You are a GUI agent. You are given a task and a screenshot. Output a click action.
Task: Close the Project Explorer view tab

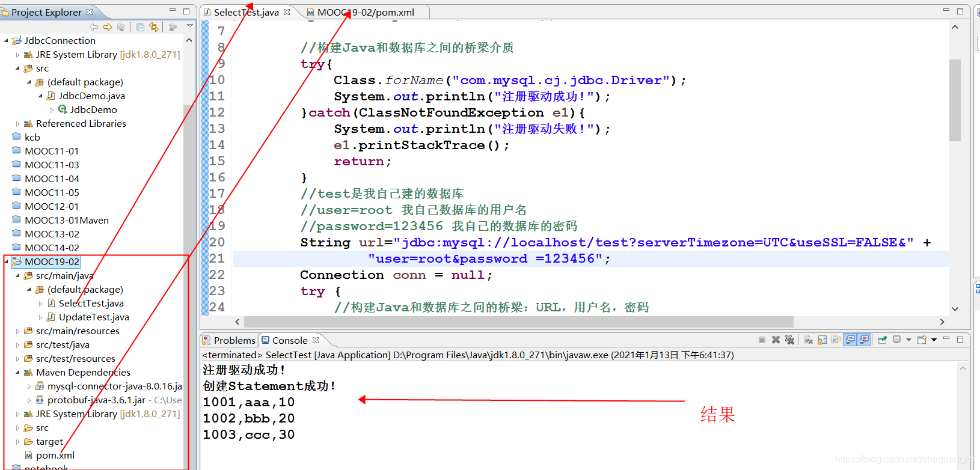coord(90,12)
